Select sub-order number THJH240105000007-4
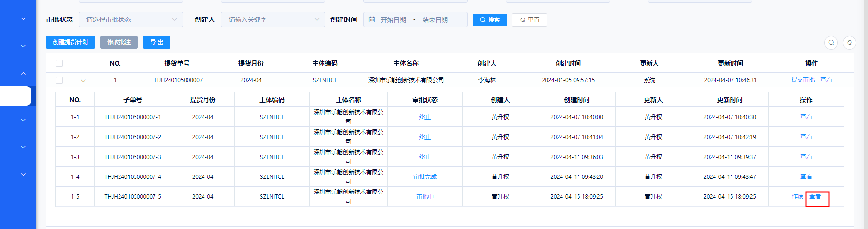Viewport: 868px width, 229px height. point(133,177)
